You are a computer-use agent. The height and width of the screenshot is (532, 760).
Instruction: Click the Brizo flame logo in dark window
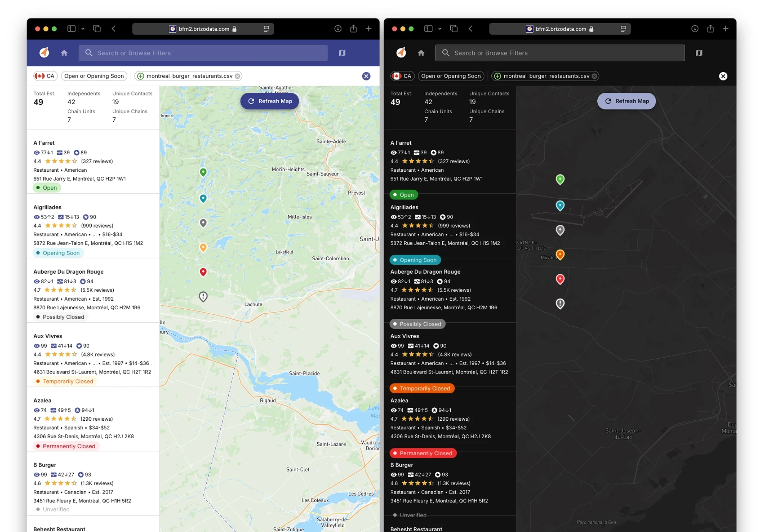(401, 52)
